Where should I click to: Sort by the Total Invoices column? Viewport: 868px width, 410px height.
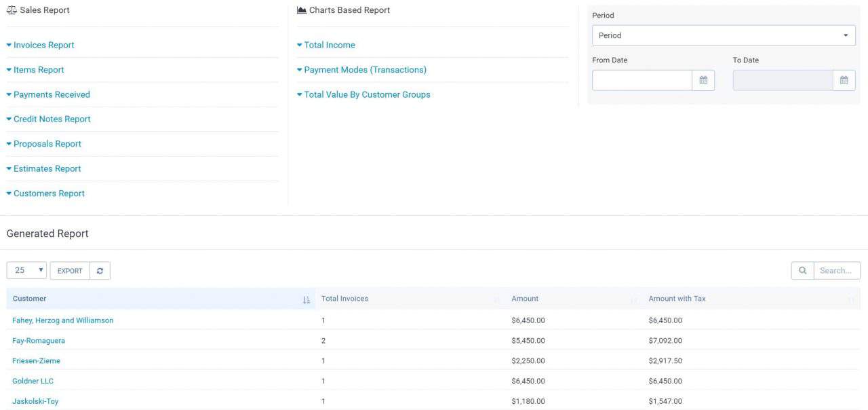pyautogui.click(x=344, y=299)
